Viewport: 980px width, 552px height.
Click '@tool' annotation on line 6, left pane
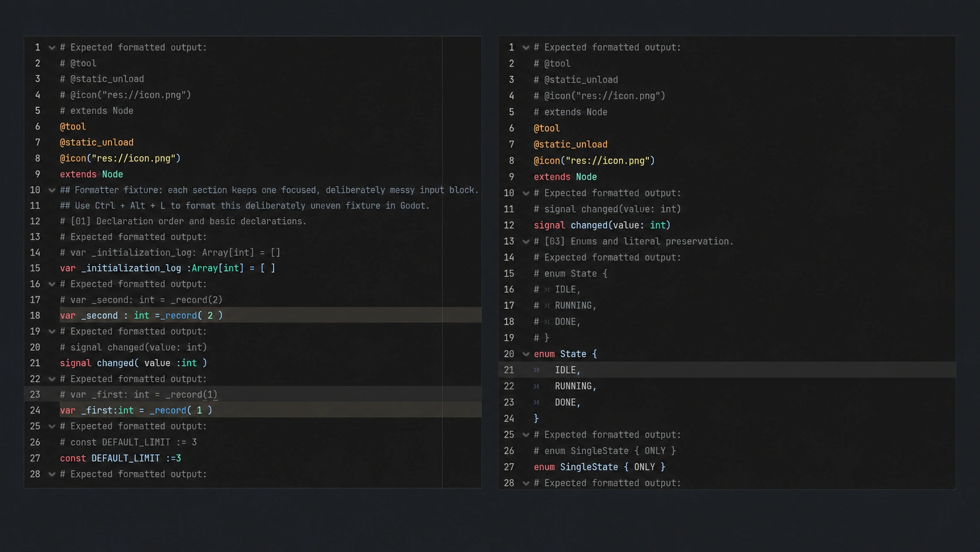pyautogui.click(x=73, y=127)
